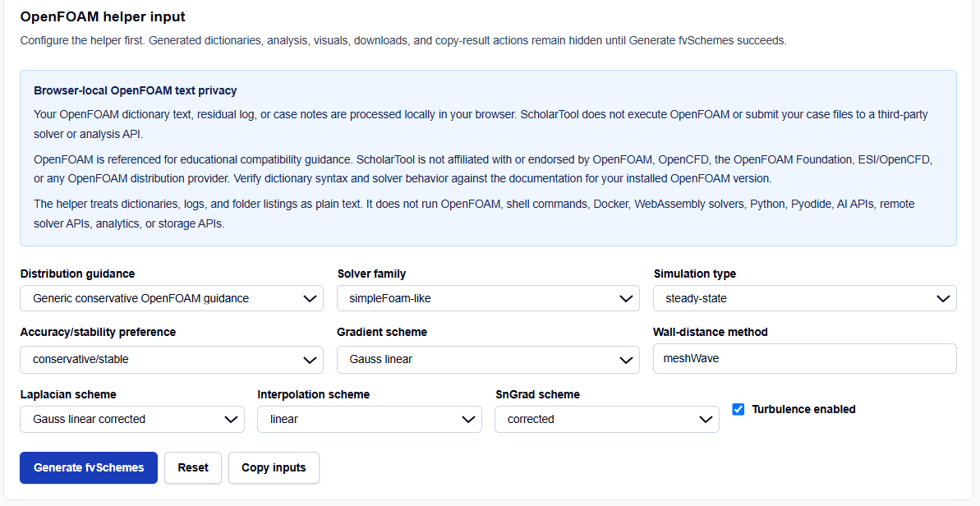Open the Gradient scheme dropdown
980x506 pixels.
click(488, 359)
